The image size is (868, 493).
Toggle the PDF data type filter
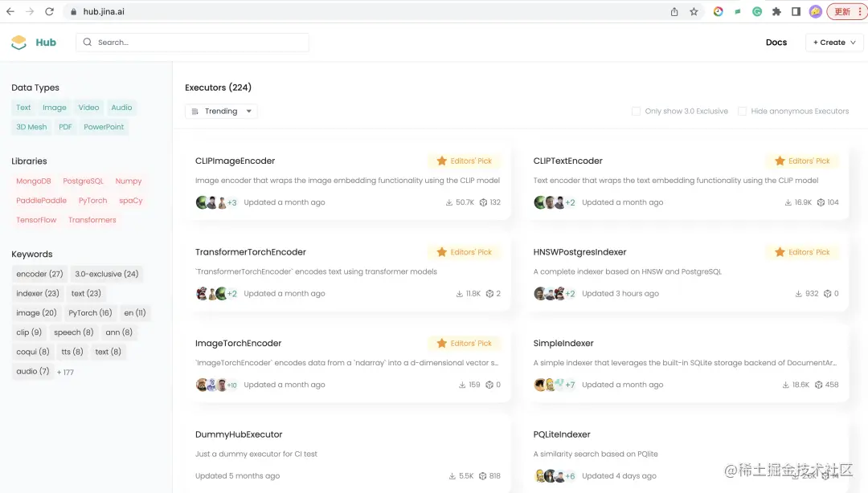tap(65, 127)
